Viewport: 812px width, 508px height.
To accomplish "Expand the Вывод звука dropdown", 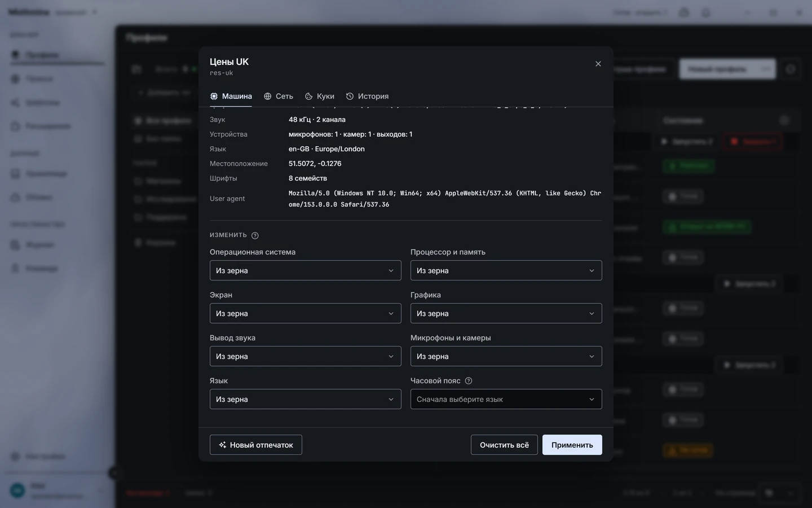I will (306, 356).
